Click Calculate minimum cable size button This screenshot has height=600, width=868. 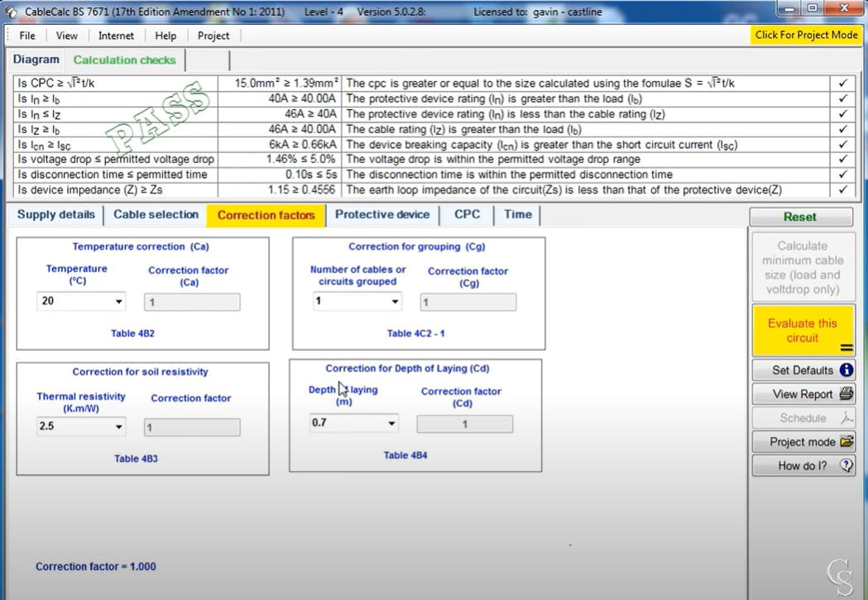tap(803, 267)
